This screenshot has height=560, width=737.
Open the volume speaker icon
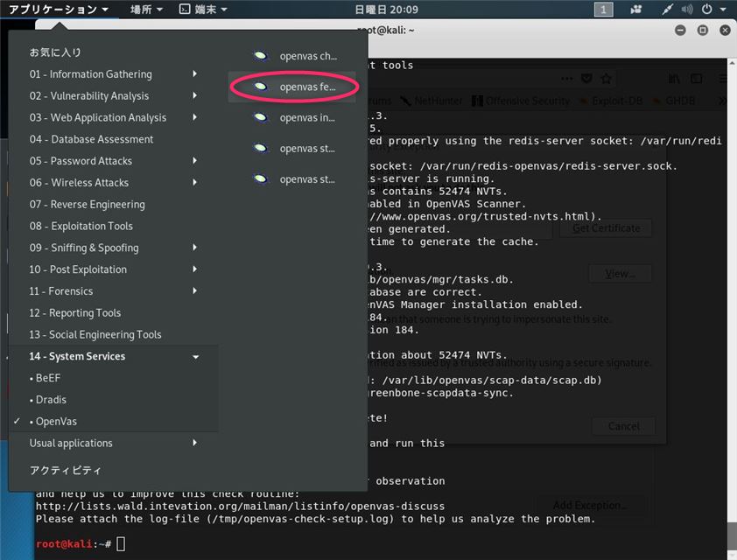point(687,9)
